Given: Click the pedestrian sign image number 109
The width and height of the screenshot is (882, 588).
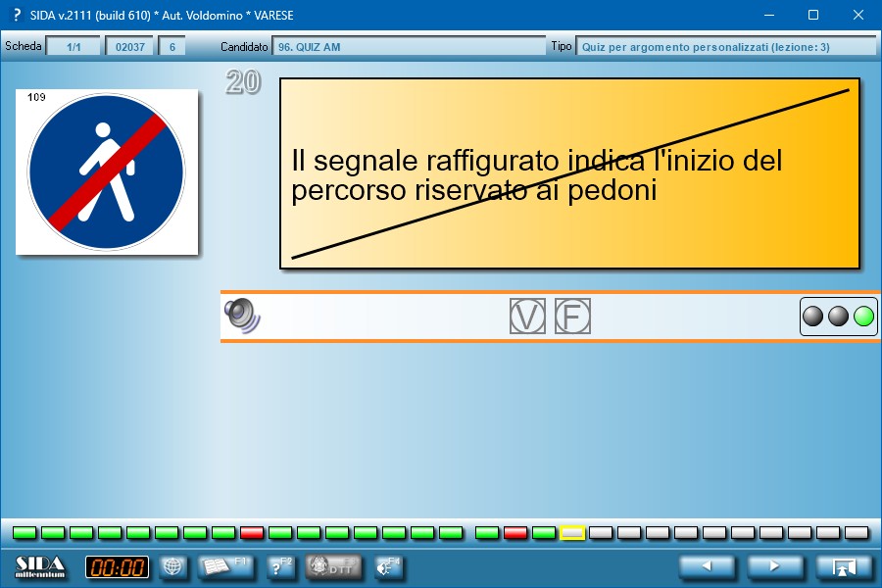Looking at the screenshot, I should point(106,171).
